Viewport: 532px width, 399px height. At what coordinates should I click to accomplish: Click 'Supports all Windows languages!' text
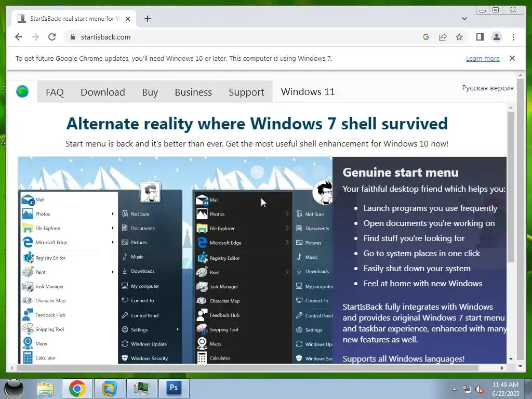point(403,358)
